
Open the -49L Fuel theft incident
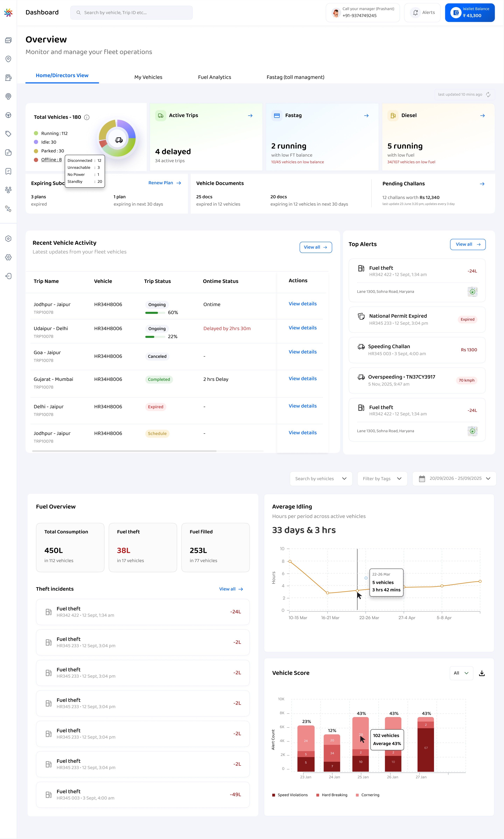click(x=143, y=795)
